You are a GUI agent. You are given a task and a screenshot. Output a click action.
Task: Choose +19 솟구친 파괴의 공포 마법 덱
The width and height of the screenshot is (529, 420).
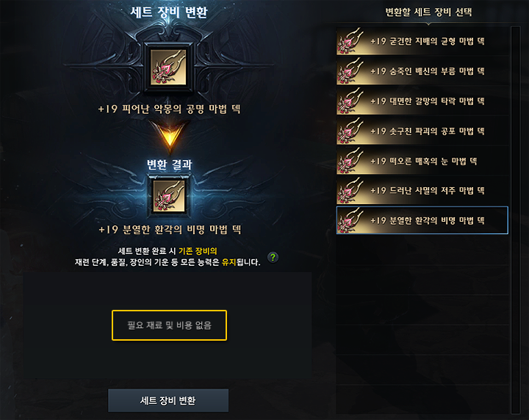pos(422,131)
